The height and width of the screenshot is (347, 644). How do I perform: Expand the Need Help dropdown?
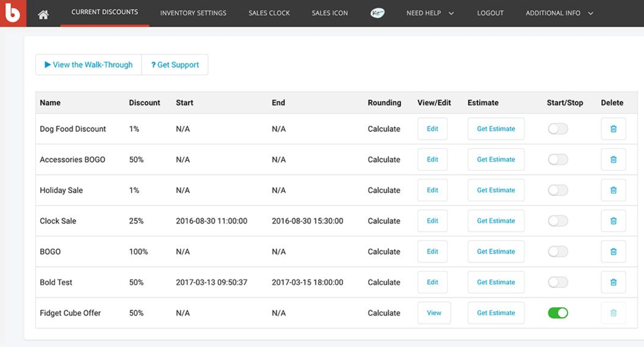(x=430, y=13)
